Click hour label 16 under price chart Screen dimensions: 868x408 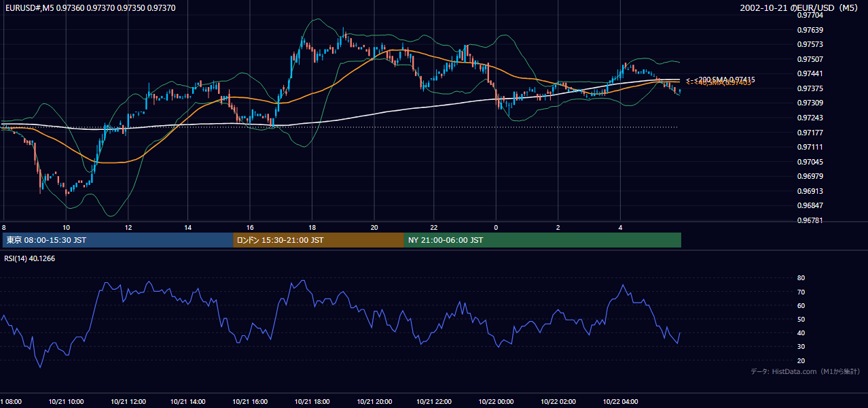pos(250,227)
